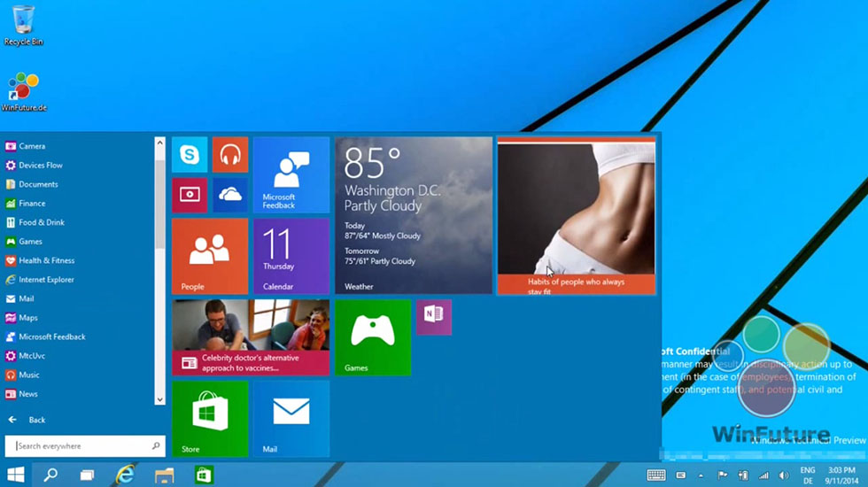Image resolution: width=868 pixels, height=487 pixels.
Task: Open the vaccines news story tile
Action: (251, 337)
